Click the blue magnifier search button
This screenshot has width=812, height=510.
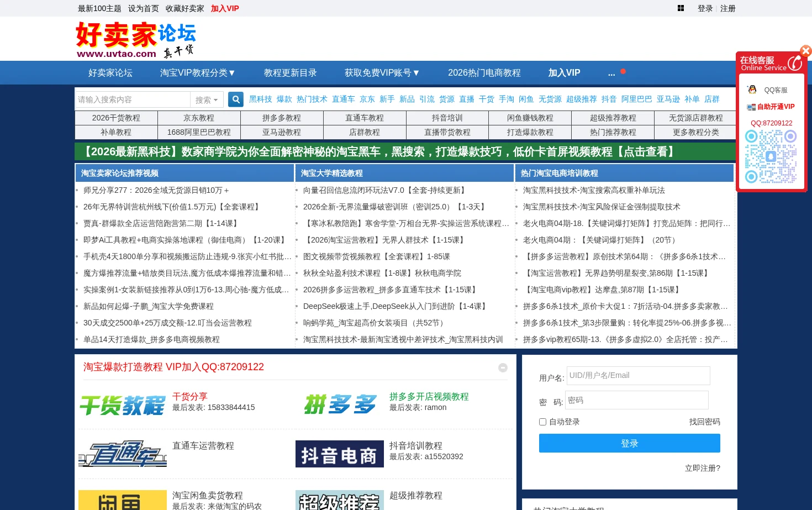click(x=236, y=99)
